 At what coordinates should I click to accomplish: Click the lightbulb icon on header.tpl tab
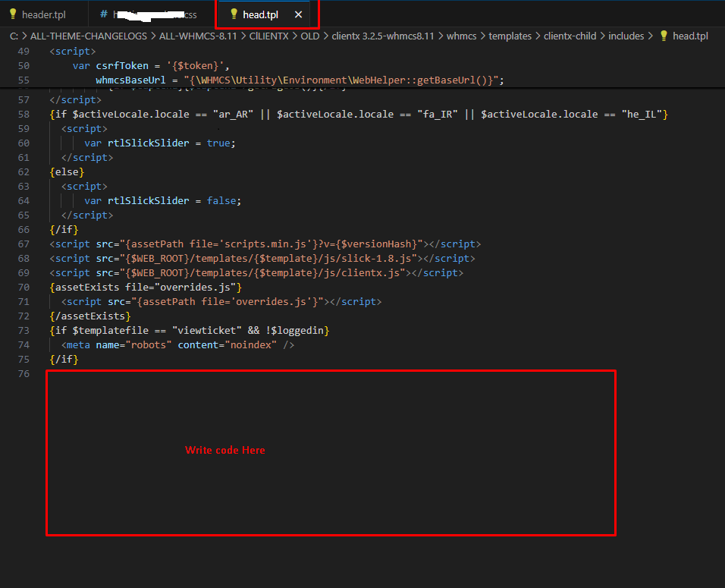click(x=12, y=14)
